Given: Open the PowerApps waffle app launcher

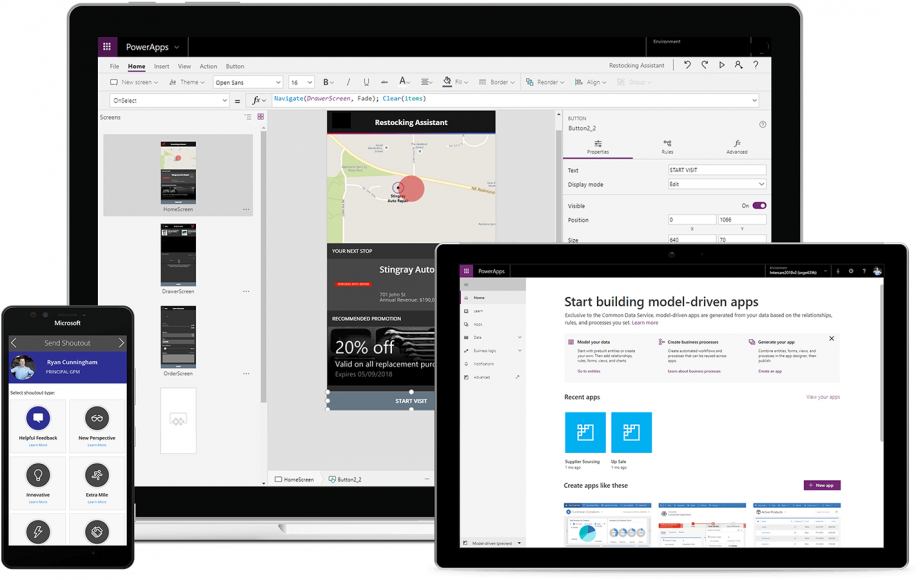Looking at the screenshot, I should click(107, 47).
